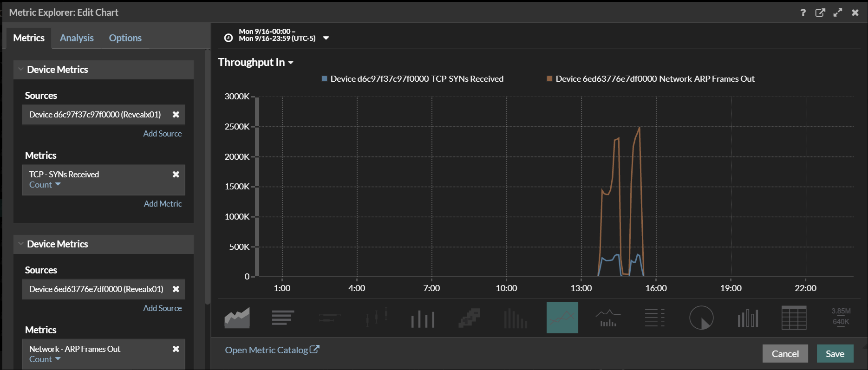
Task: Collapse the first Device Metrics section
Action: 21,70
